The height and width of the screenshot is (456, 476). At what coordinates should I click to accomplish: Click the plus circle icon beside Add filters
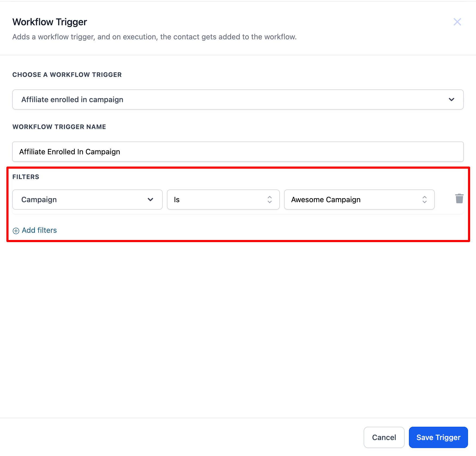pos(16,231)
